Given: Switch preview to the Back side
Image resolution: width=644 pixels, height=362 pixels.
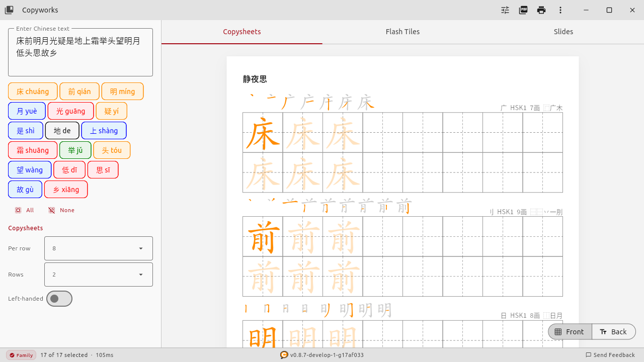Looking at the screenshot, I should 614,331.
